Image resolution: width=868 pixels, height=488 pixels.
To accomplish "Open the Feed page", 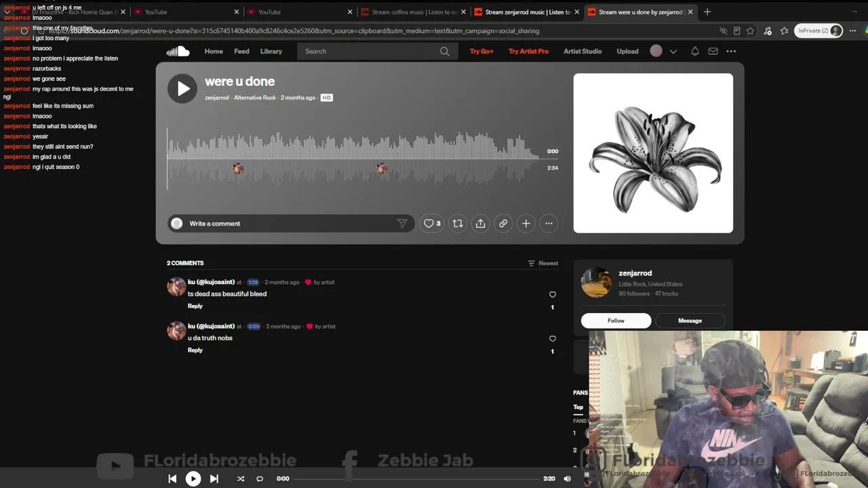I will 241,52.
